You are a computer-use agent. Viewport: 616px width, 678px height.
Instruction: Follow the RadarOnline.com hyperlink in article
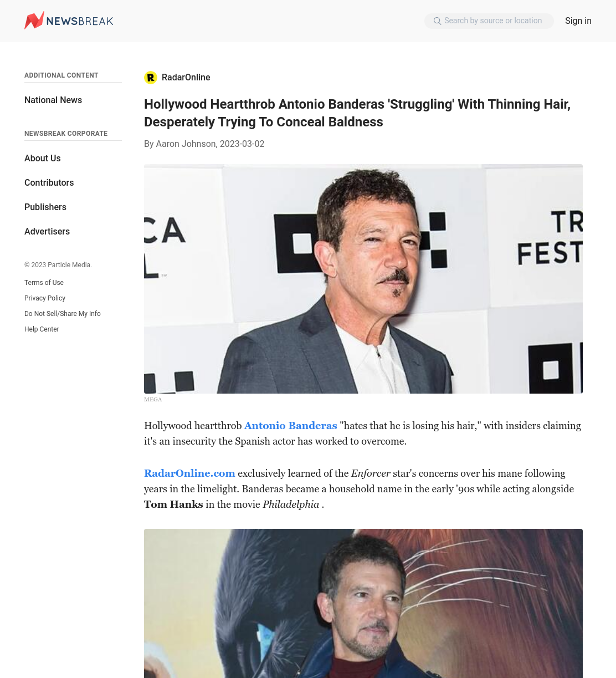pyautogui.click(x=189, y=473)
